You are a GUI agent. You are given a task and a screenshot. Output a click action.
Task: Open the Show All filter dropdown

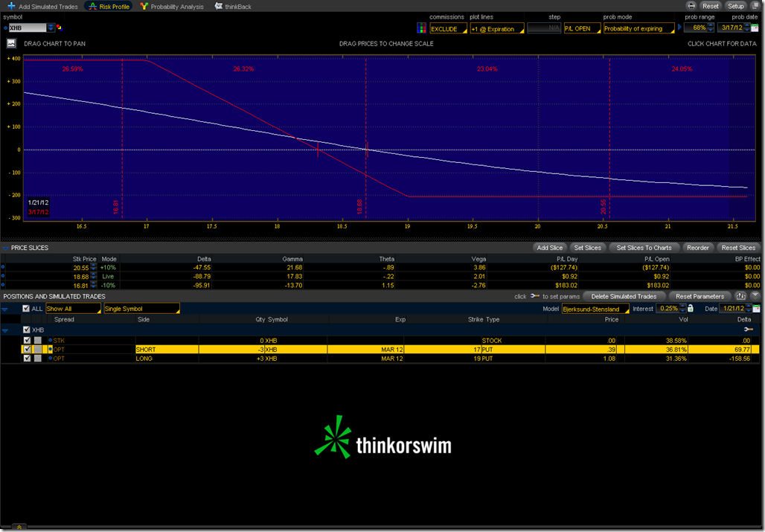[x=73, y=309]
